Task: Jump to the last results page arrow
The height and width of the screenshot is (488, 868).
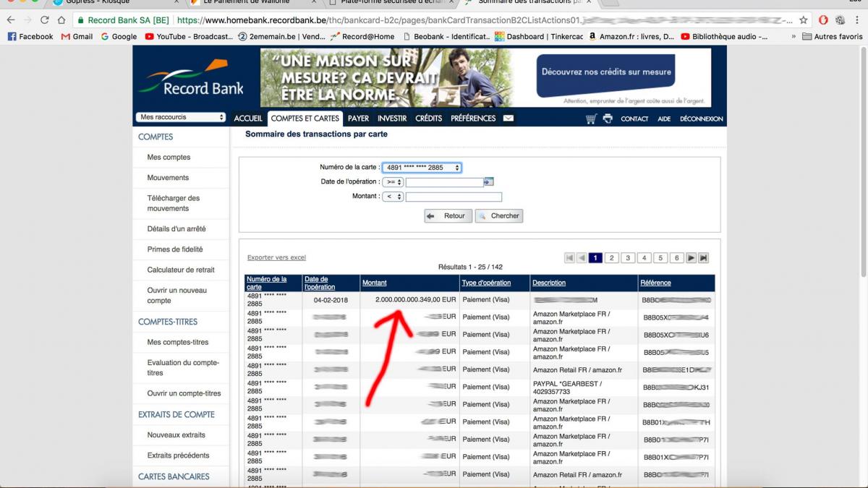Action: click(703, 257)
